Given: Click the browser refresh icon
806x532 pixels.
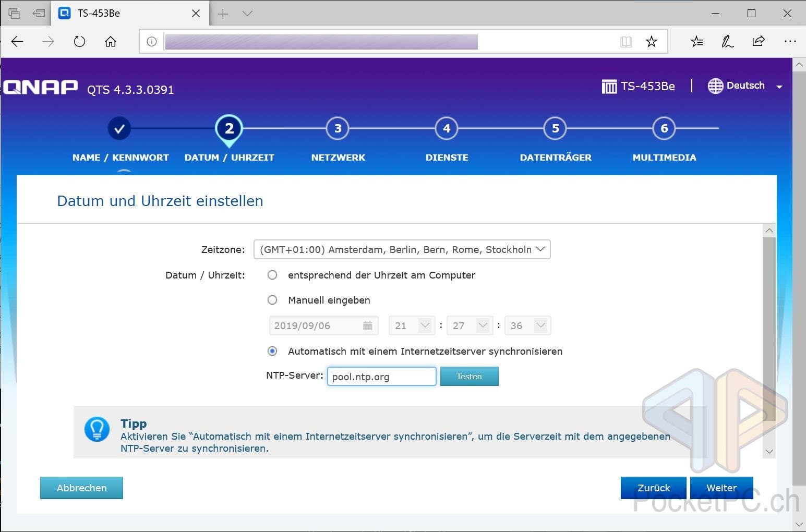Looking at the screenshot, I should (x=79, y=42).
